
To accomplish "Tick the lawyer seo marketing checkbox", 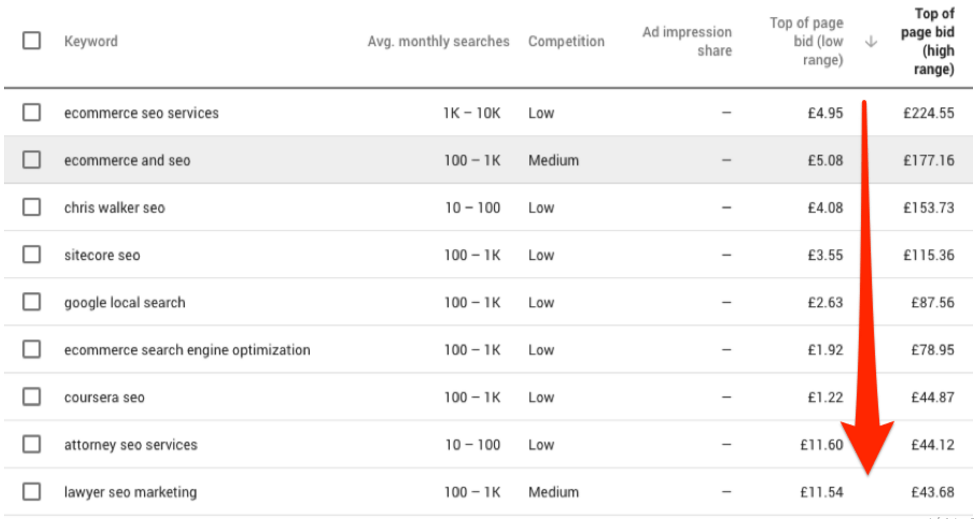I will tap(32, 492).
